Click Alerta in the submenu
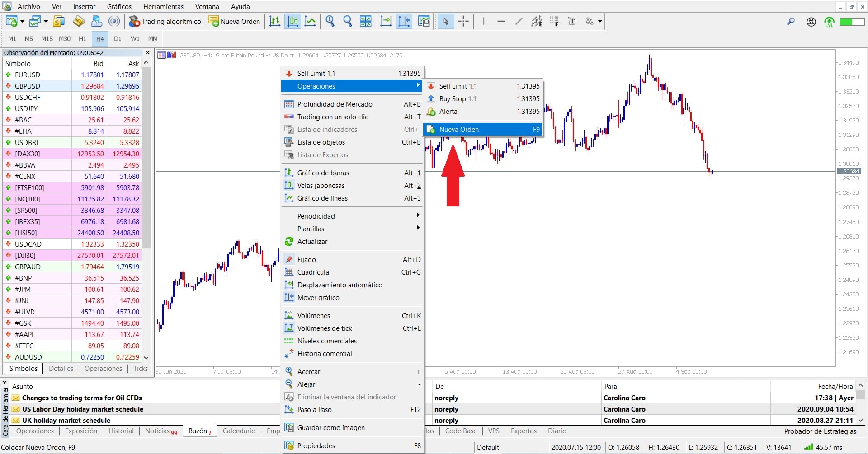This screenshot has width=868, height=454. [483, 111]
